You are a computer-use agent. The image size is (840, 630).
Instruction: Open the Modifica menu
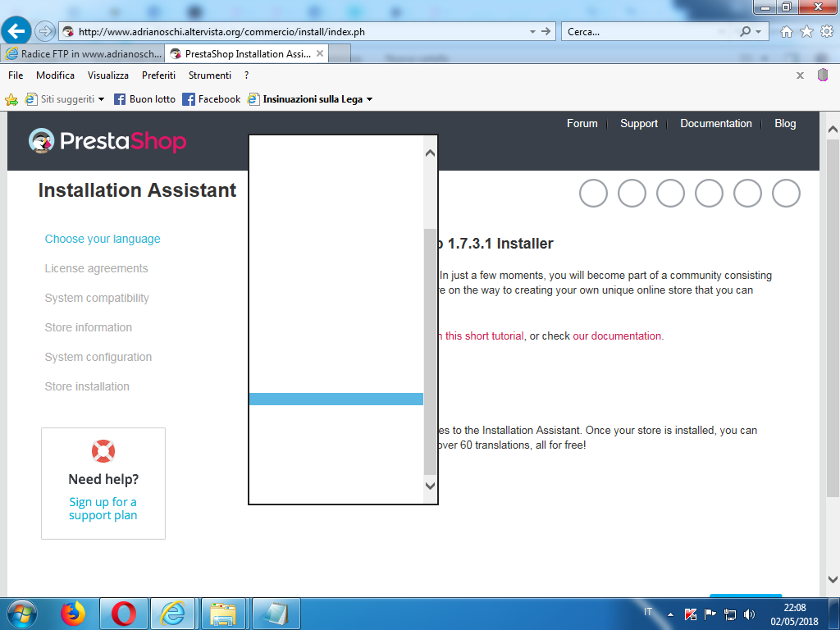click(55, 75)
